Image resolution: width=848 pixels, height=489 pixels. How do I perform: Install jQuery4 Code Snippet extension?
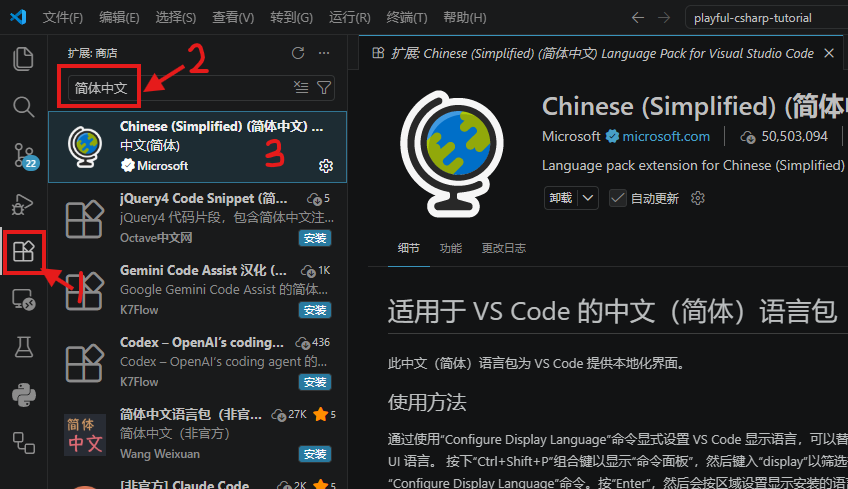point(315,238)
